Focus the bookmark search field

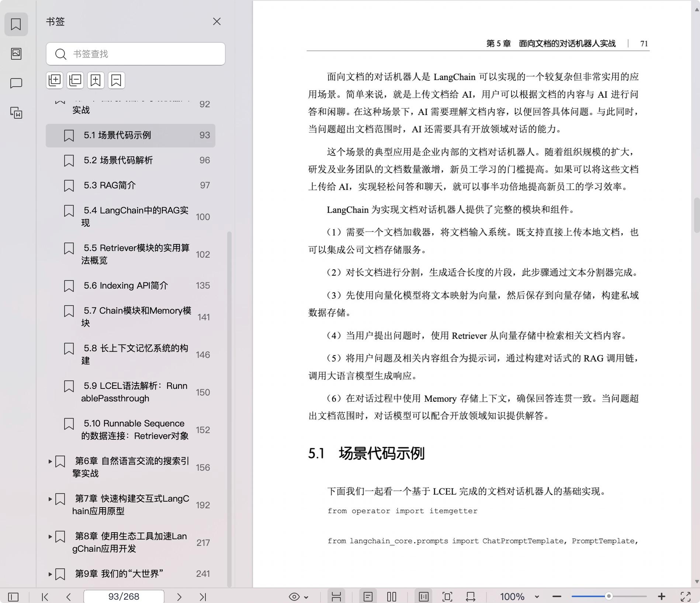pyautogui.click(x=136, y=54)
